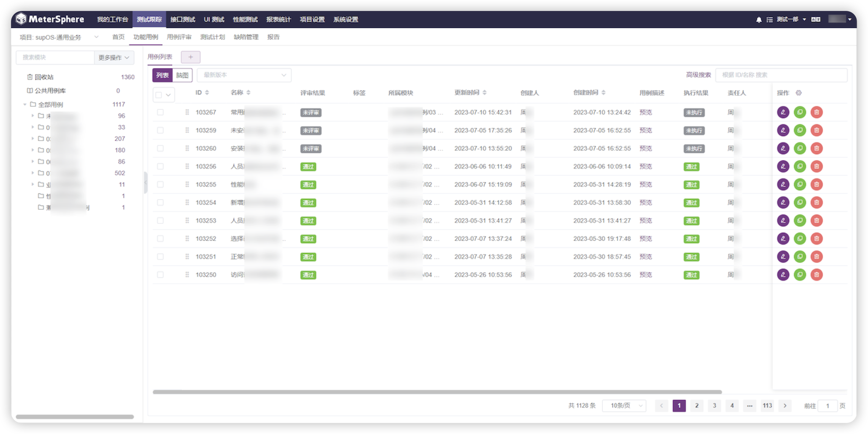868x434 pixels.
Task: Switch to 测试计划 tab
Action: pyautogui.click(x=213, y=37)
